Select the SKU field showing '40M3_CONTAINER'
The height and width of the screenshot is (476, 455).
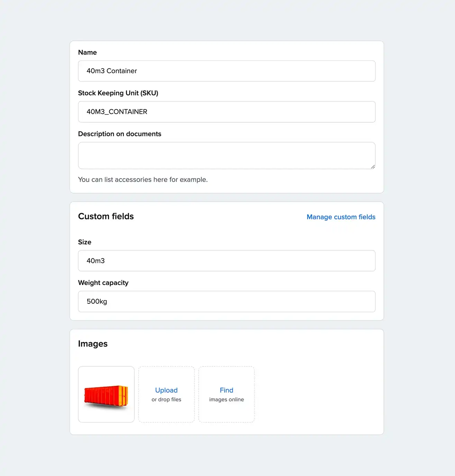pyautogui.click(x=226, y=112)
